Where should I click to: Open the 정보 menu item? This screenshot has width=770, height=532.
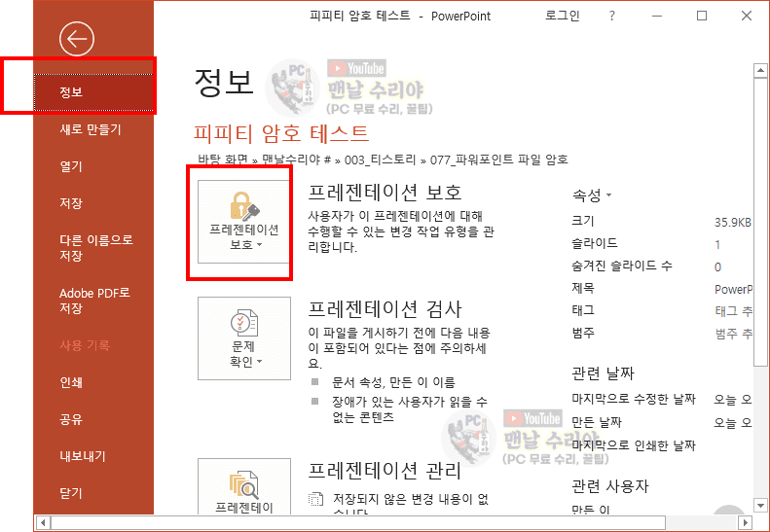pos(93,92)
